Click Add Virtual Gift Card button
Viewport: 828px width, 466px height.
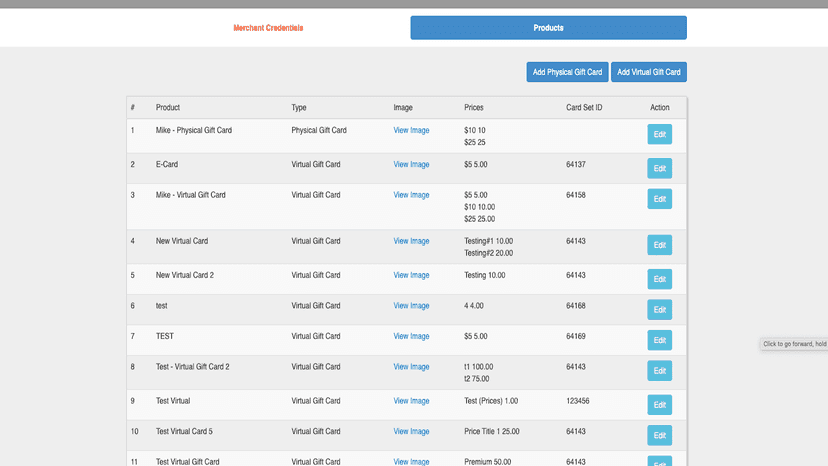coord(649,72)
